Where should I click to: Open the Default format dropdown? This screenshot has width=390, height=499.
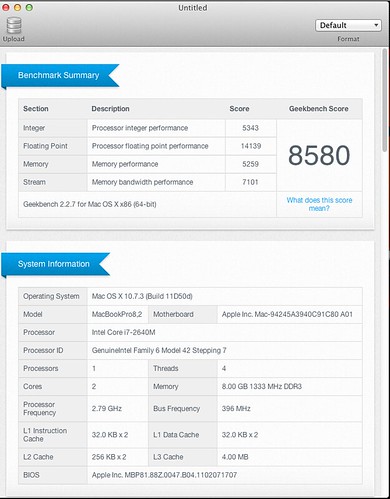pyautogui.click(x=348, y=25)
